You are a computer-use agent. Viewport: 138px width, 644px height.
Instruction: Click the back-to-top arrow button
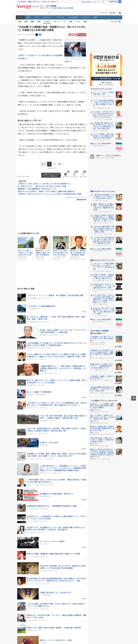click(133, 398)
